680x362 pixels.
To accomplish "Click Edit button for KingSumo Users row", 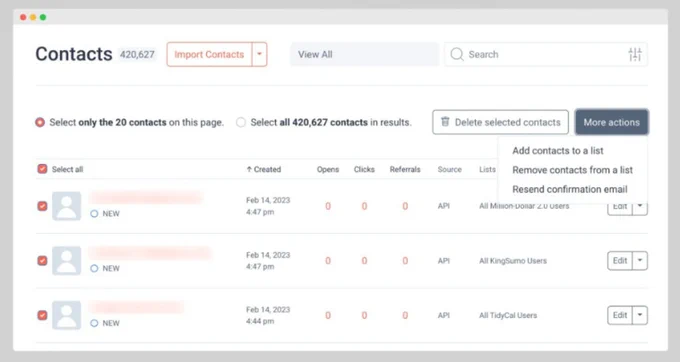I will tap(620, 261).
